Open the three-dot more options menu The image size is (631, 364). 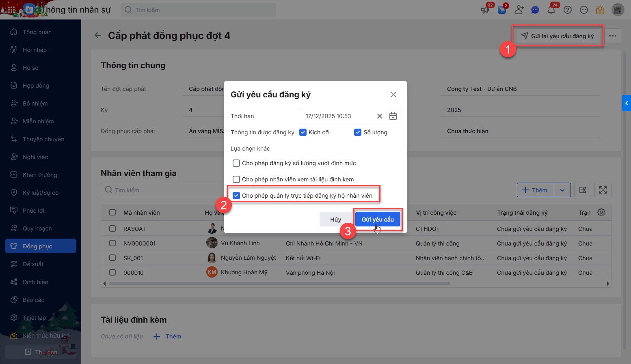pos(613,36)
